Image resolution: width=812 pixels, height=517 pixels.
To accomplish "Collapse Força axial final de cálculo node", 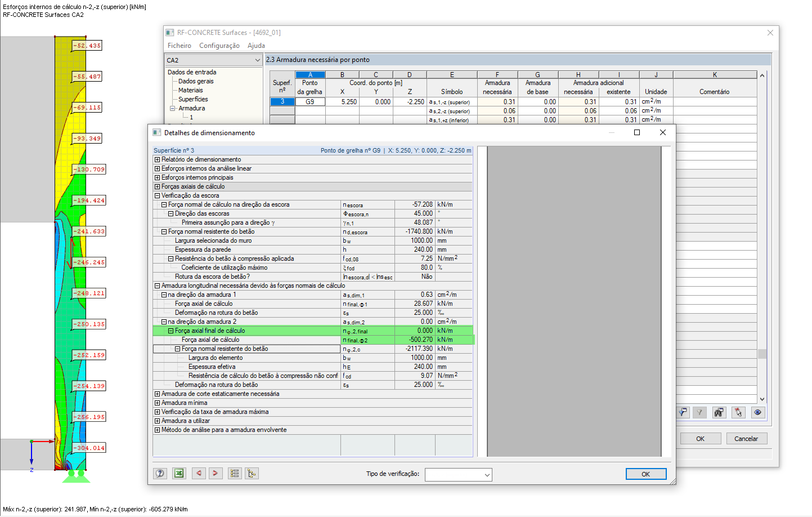I will coord(171,331).
